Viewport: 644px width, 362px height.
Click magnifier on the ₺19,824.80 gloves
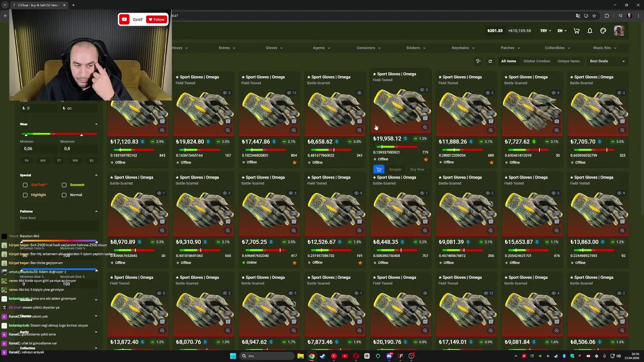(228, 130)
